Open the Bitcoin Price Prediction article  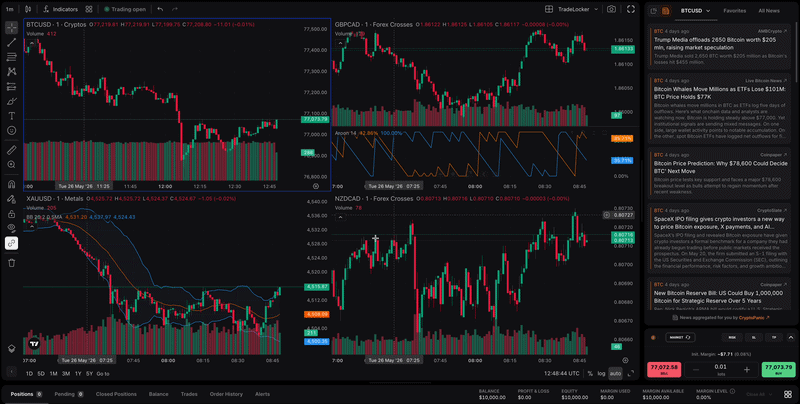point(719,173)
